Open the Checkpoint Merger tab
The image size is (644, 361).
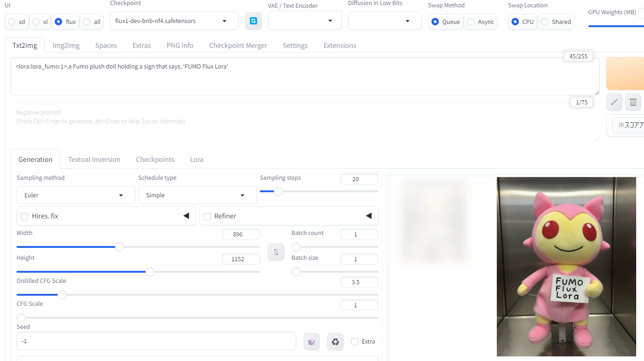[x=238, y=46]
